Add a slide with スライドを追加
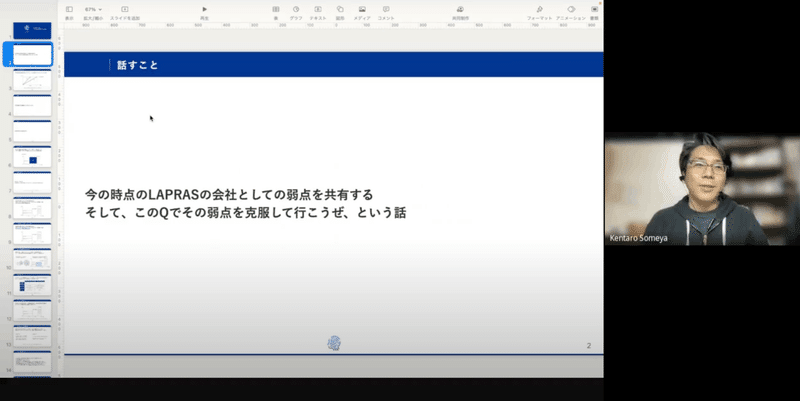This screenshot has width=800, height=401. pyautogui.click(x=124, y=9)
